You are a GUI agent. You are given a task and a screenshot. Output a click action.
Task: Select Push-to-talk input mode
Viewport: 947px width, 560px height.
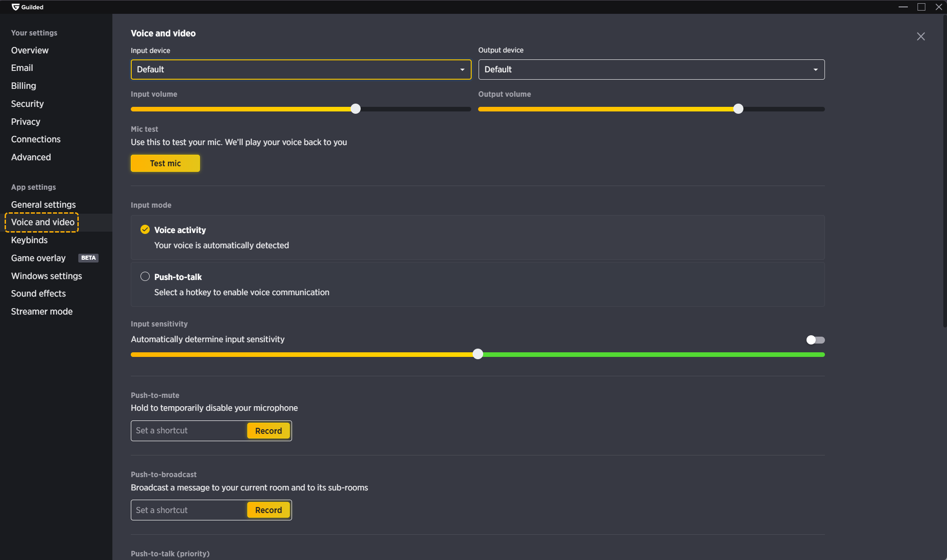[x=145, y=276]
